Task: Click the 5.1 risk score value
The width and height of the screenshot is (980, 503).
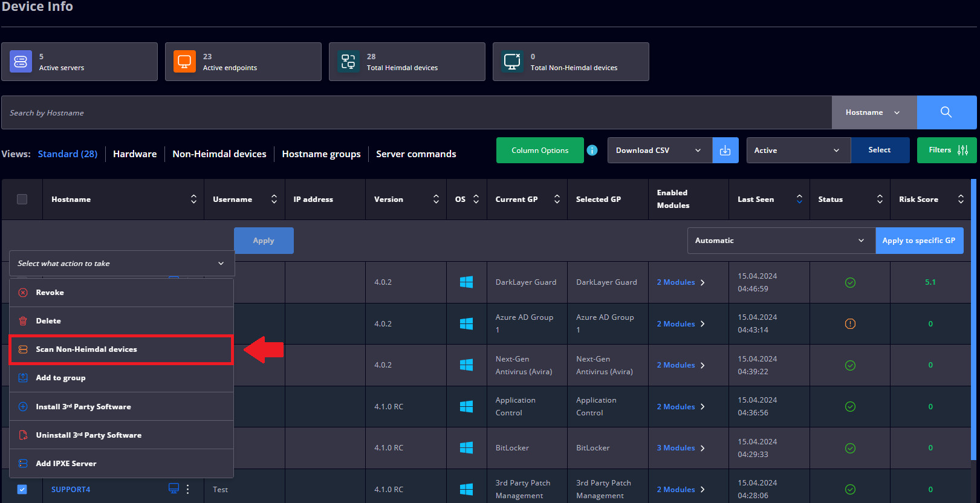Action: (930, 282)
